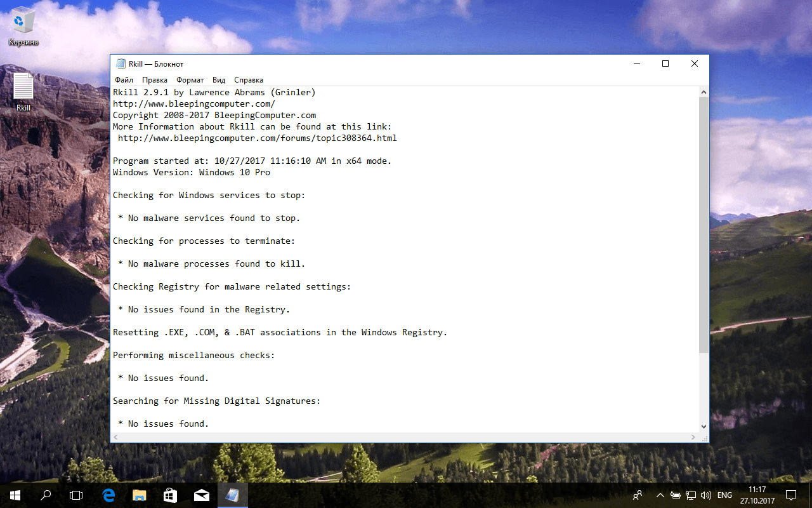Click the "Copyright 2008-2017 BleepingComputer.com" line

[x=214, y=115]
